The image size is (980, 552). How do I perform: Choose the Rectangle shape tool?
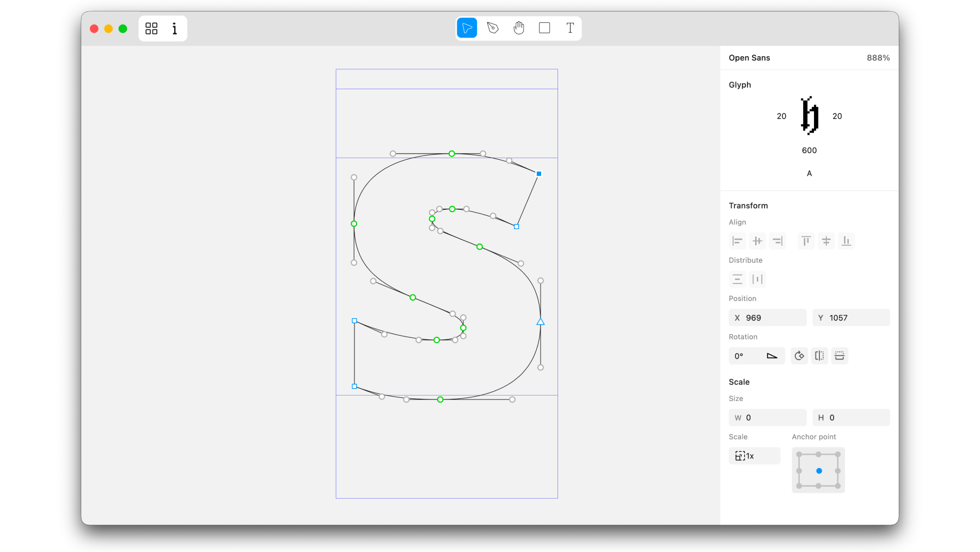point(544,28)
